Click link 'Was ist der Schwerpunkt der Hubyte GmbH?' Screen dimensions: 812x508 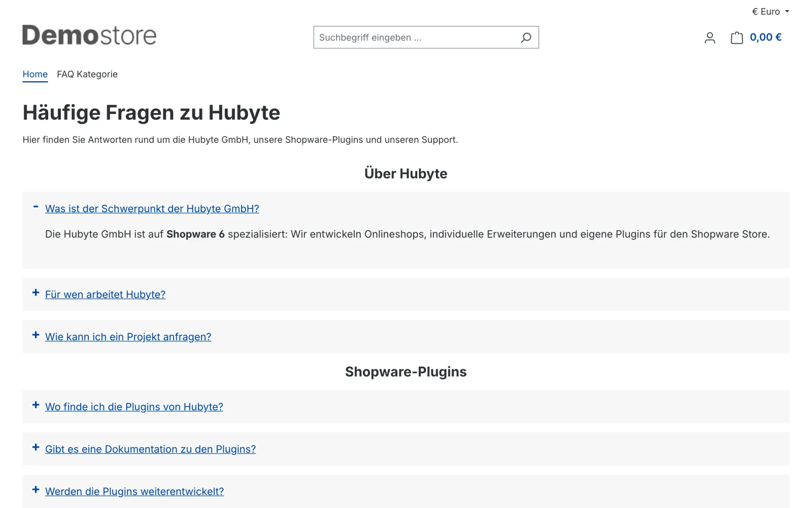tap(152, 209)
